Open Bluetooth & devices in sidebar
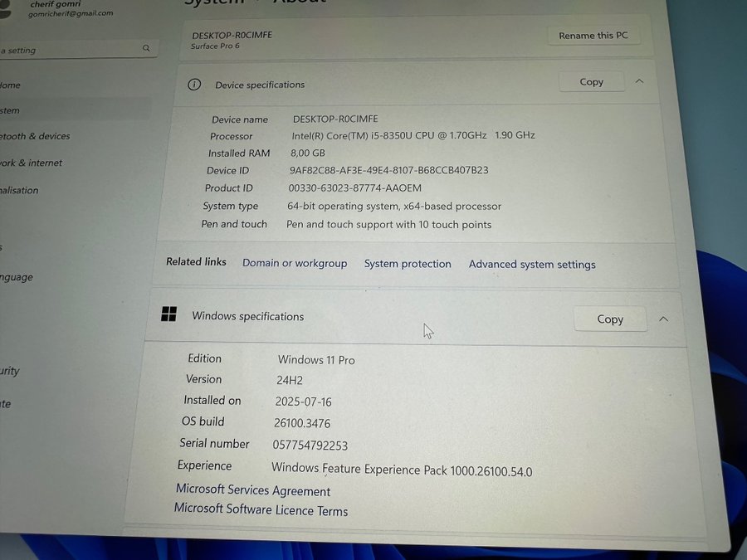The image size is (747, 560). click(x=35, y=136)
